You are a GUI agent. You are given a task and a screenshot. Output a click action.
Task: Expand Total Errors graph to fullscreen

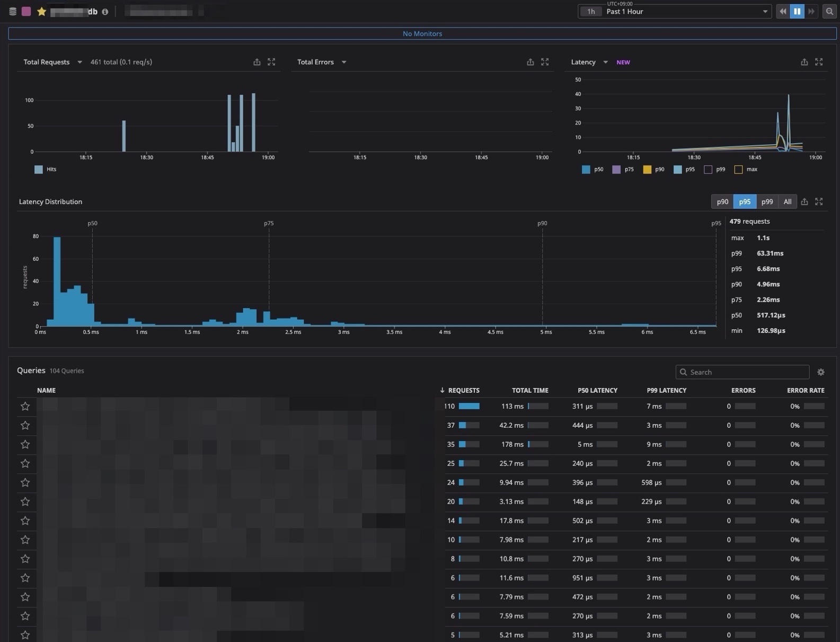(545, 62)
